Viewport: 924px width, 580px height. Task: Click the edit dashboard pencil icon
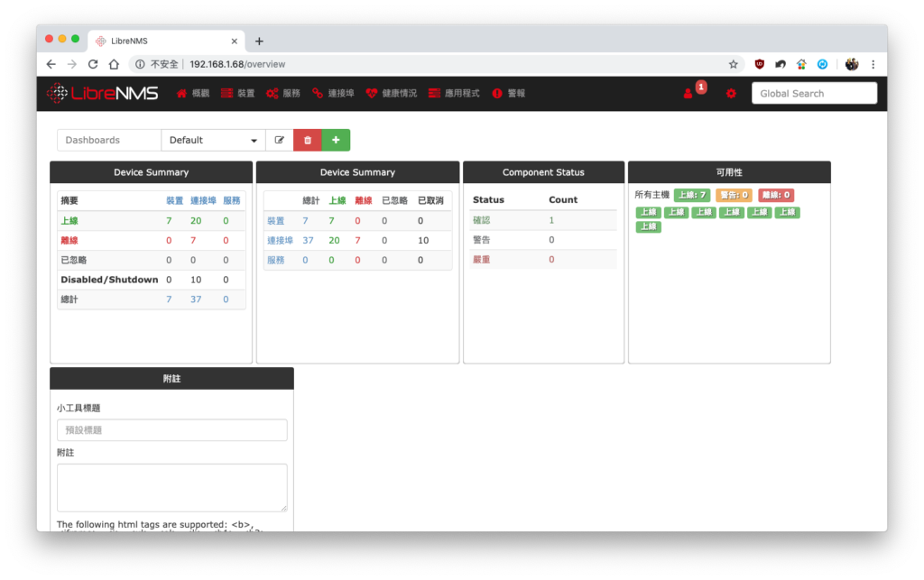(x=280, y=140)
